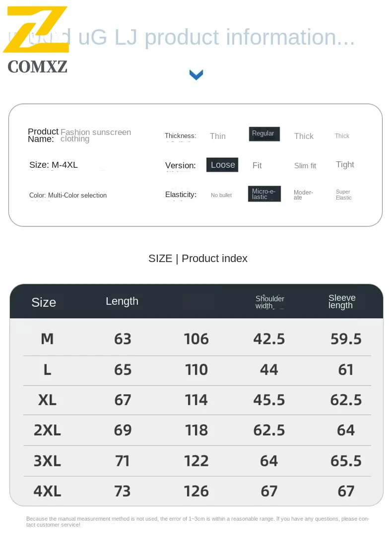Image resolution: width=392 pixels, height=541 pixels.
Task: Select the Super Elastic option
Action: click(343, 195)
